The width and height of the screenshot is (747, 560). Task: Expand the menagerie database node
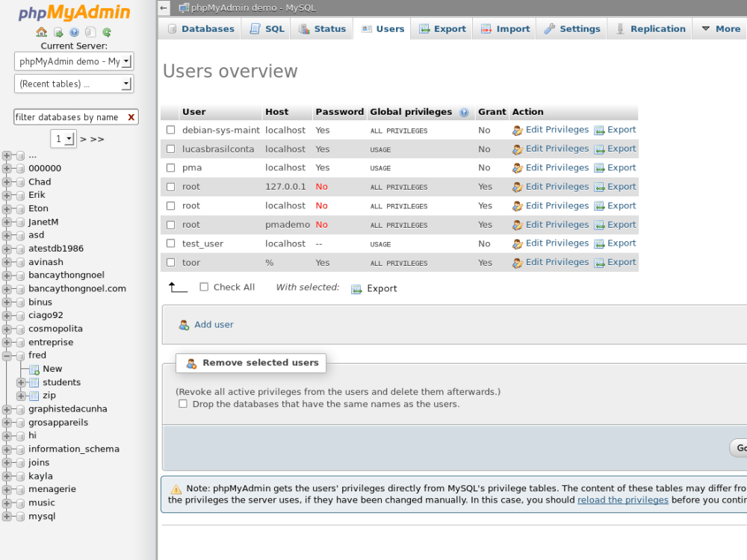7,489
